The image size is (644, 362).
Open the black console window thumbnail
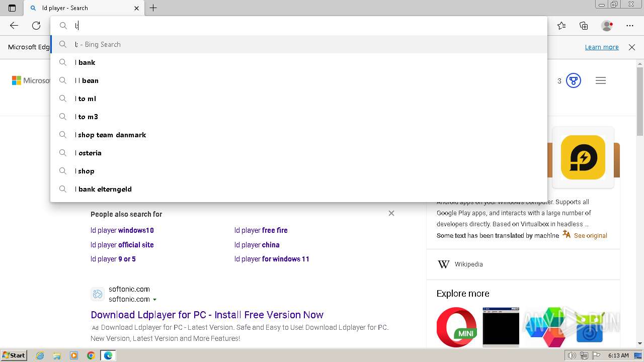click(x=501, y=327)
